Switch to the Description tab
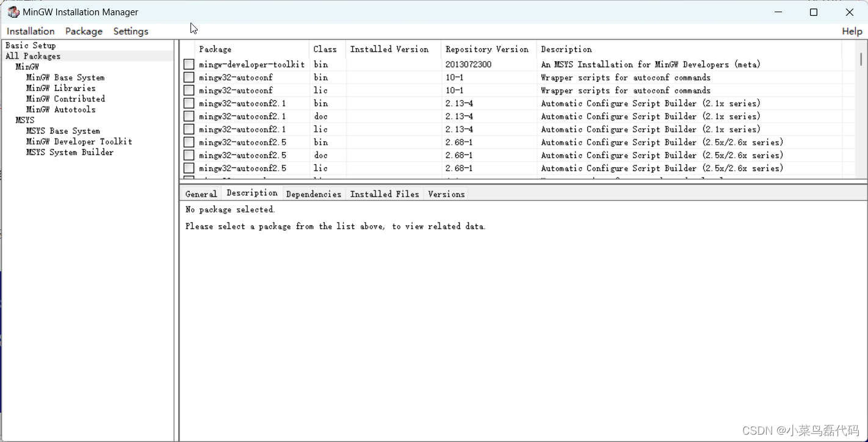The width and height of the screenshot is (868, 442). click(x=251, y=193)
